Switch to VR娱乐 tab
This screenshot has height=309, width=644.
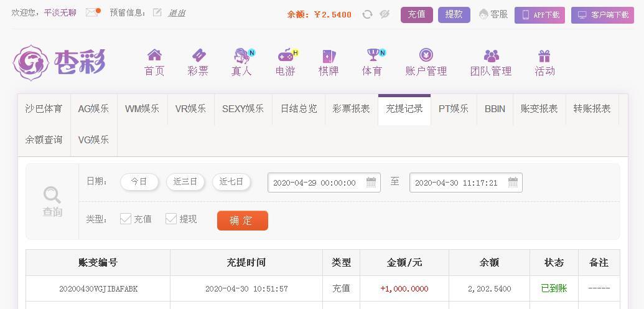[190, 109]
